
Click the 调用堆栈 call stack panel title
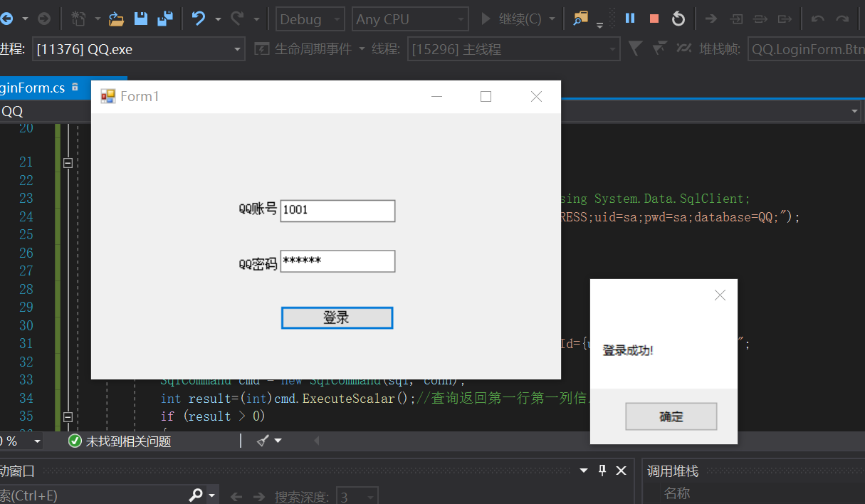(673, 471)
